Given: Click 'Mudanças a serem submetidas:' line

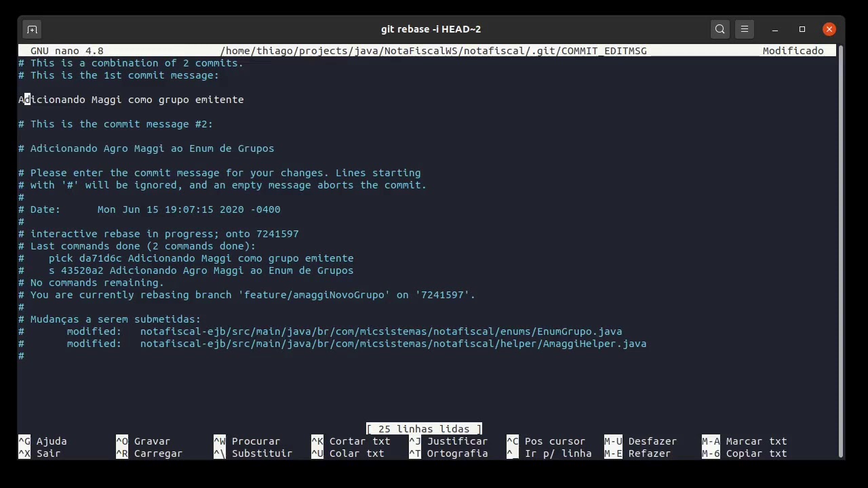Looking at the screenshot, I should click(109, 319).
